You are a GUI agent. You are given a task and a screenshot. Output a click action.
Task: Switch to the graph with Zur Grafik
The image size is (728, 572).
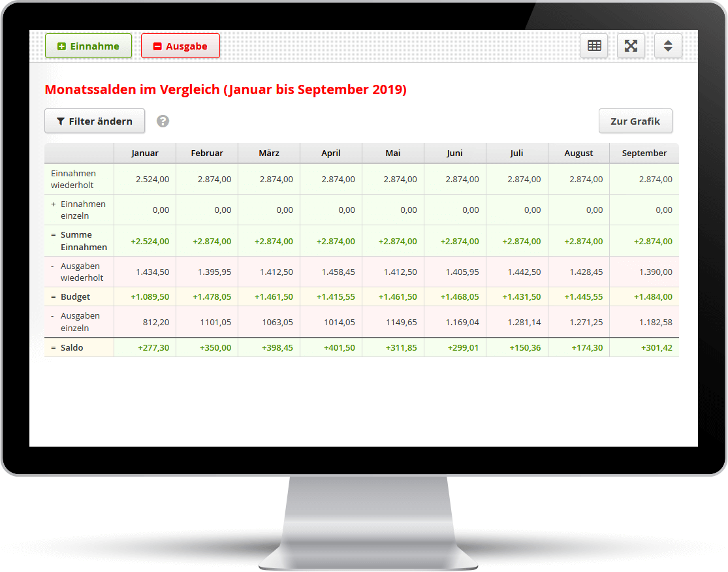coord(635,121)
